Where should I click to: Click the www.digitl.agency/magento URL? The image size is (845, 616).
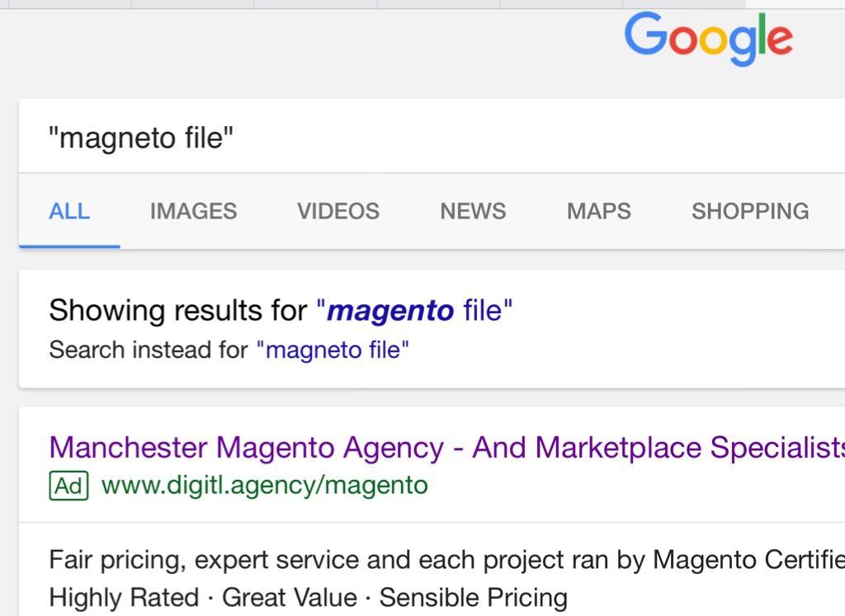pyautogui.click(x=265, y=485)
